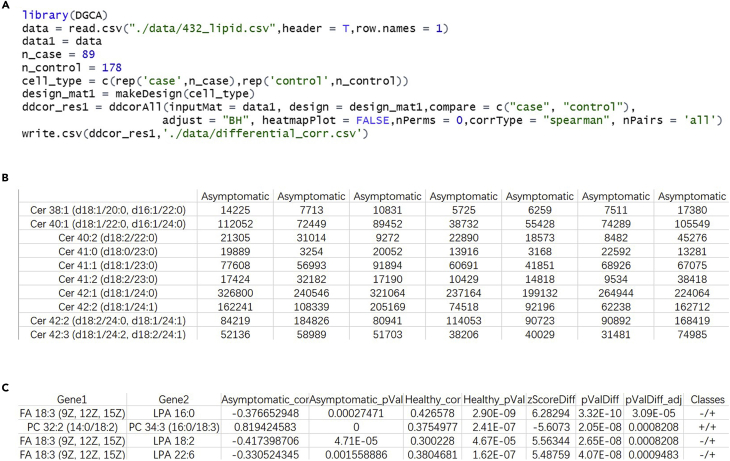
Task: Click the design_mat1 = makeDesign line
Action: tap(138, 94)
